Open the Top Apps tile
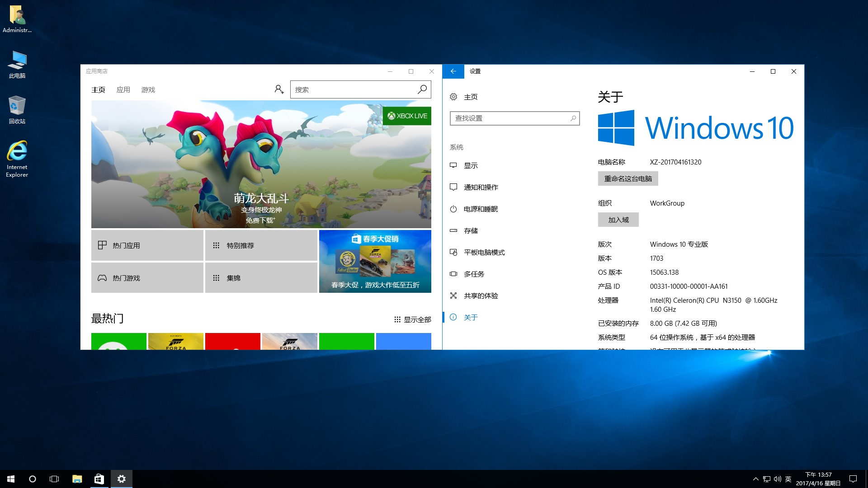This screenshot has height=488, width=868. pos(147,245)
